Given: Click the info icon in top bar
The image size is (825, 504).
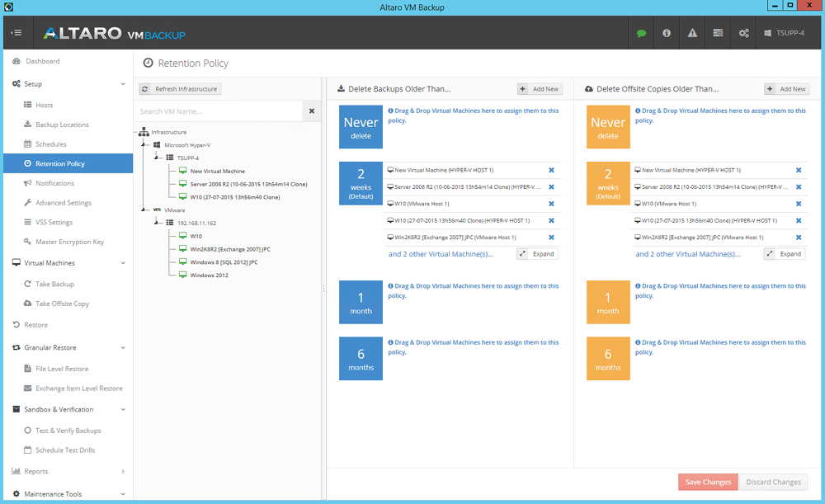Looking at the screenshot, I should click(667, 33).
